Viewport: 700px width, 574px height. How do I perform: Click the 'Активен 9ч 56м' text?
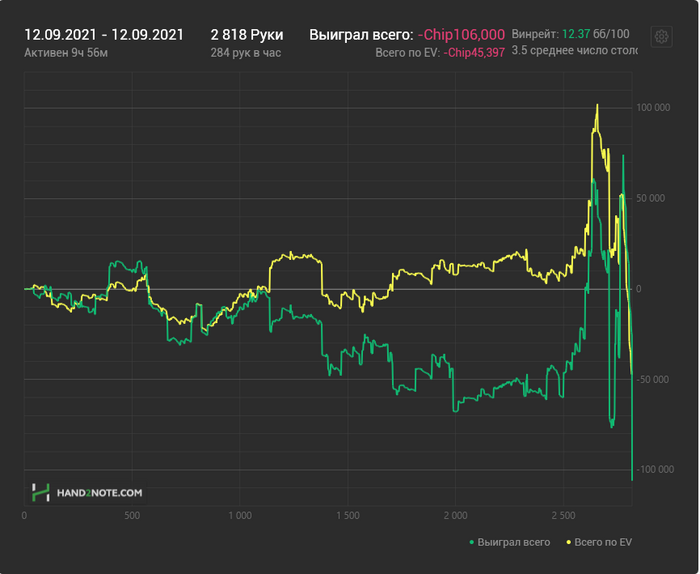(x=66, y=53)
